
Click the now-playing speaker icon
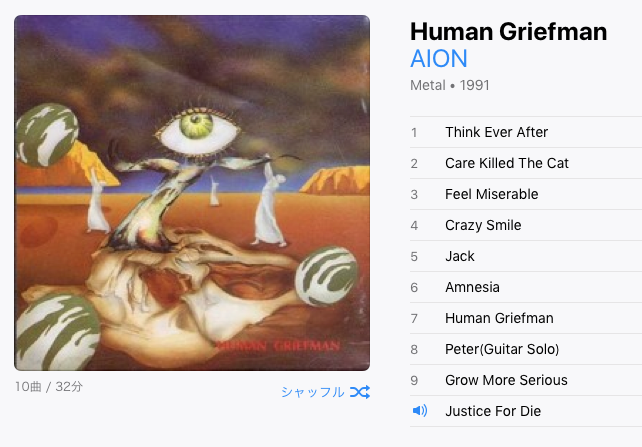pyautogui.click(x=420, y=411)
